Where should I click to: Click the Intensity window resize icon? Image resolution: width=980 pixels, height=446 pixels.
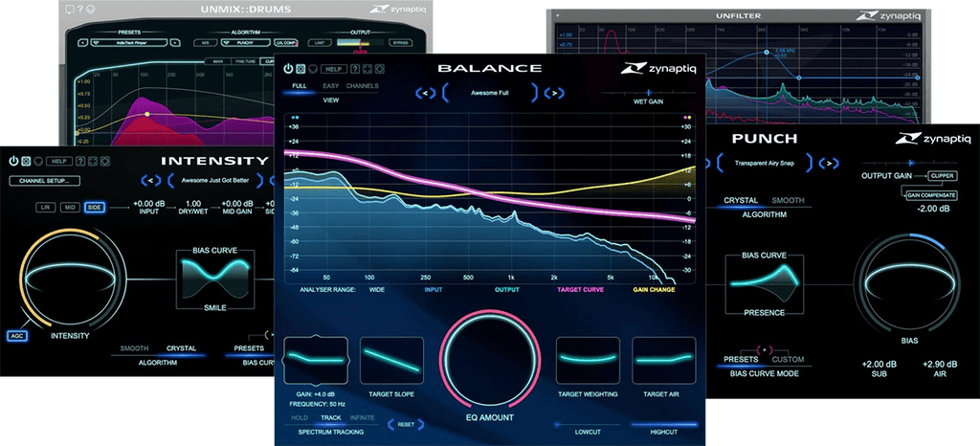click(x=93, y=161)
